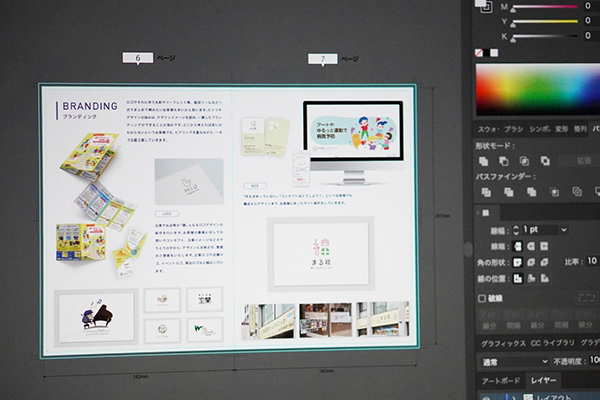Click the page 6 artboard label
600x400 pixels.
point(138,58)
